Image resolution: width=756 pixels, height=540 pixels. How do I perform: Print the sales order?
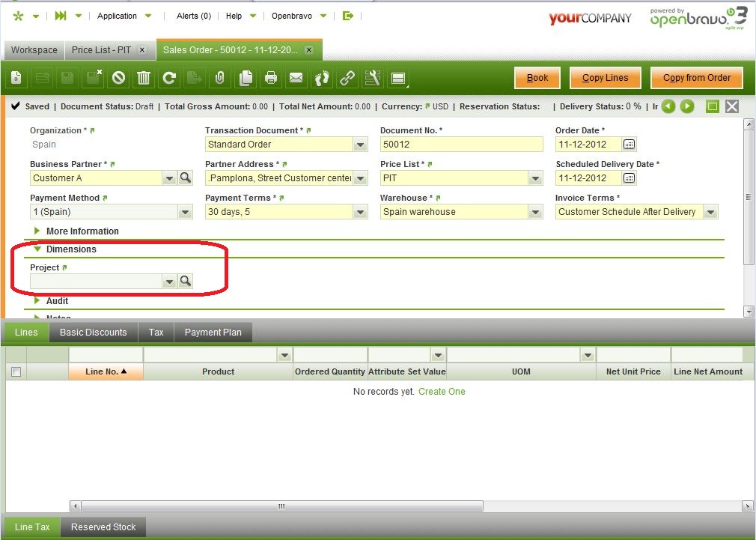pos(271,78)
